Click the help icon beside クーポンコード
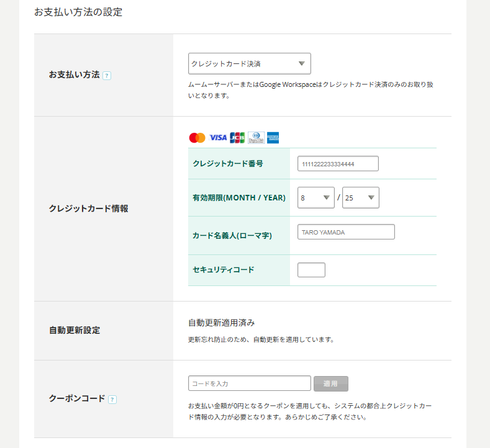Screen dimensions: 490x448 tap(112, 399)
